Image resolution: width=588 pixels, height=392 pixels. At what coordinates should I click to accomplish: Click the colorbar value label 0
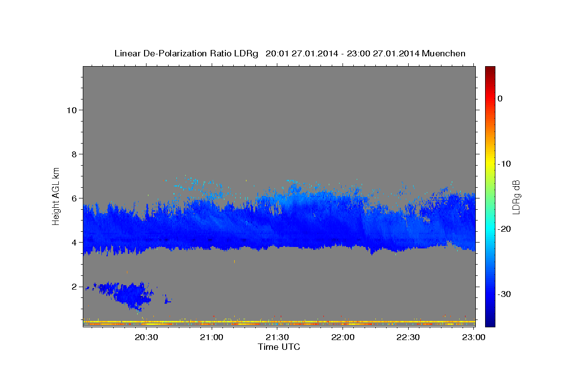[500, 98]
